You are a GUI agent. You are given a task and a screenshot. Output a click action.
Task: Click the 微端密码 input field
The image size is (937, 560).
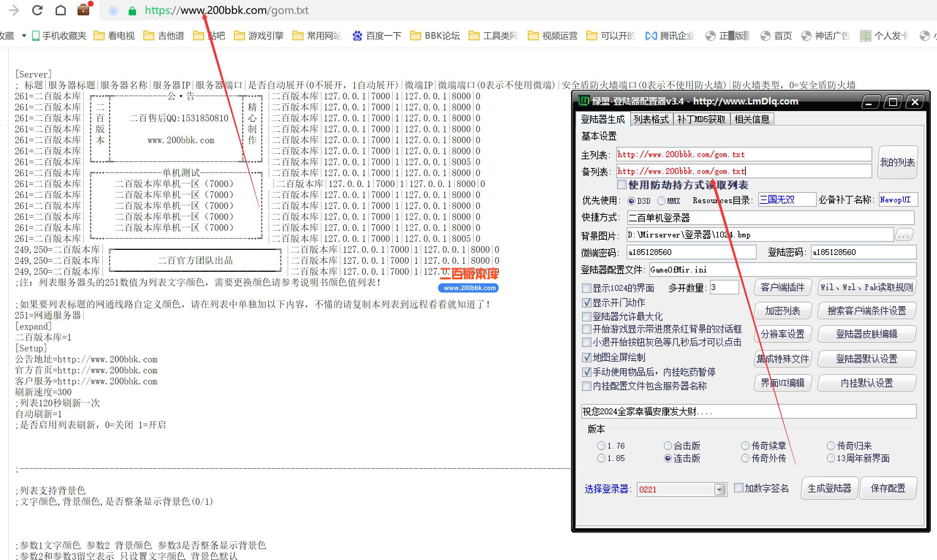(691, 252)
